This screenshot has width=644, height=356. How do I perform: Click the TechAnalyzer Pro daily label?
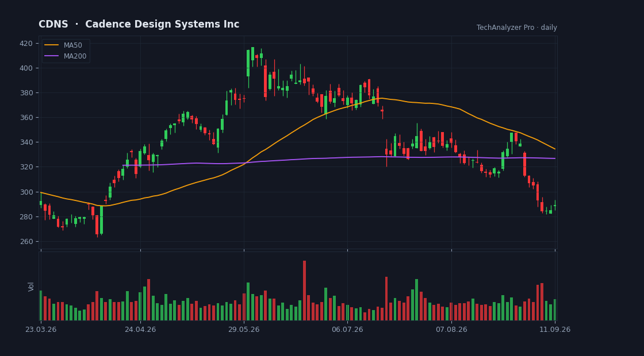(517, 28)
